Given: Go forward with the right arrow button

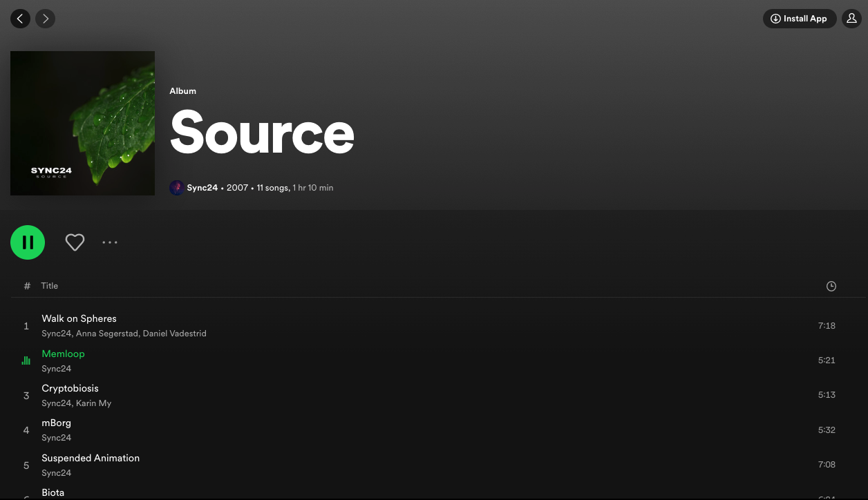Looking at the screenshot, I should tap(46, 19).
